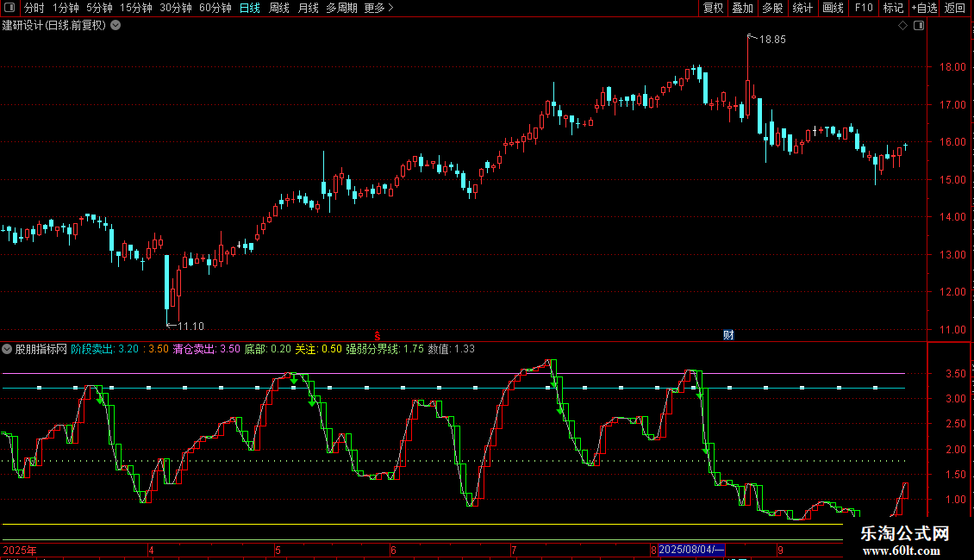Viewport: 974px width, 560px height.
Task: Click the 股朋指标网 indicator name
Action: pyautogui.click(x=41, y=349)
